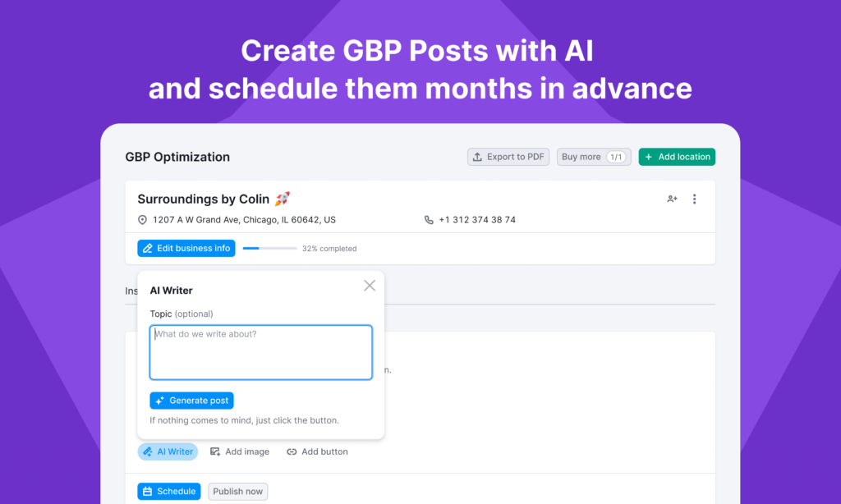Click the add user icon
The height and width of the screenshot is (504, 841).
point(672,199)
